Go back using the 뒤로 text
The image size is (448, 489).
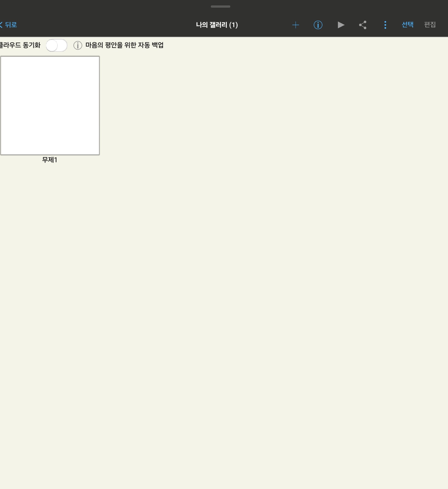pyautogui.click(x=11, y=25)
